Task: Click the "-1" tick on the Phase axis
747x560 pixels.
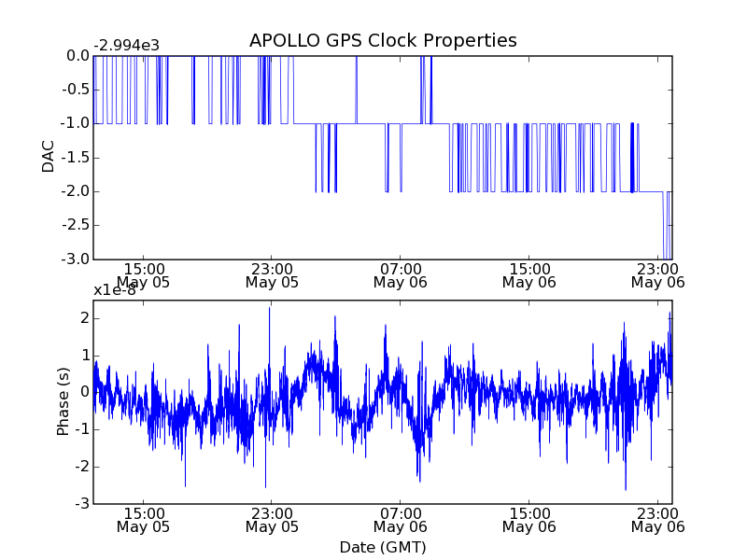Action: pyautogui.click(x=83, y=429)
